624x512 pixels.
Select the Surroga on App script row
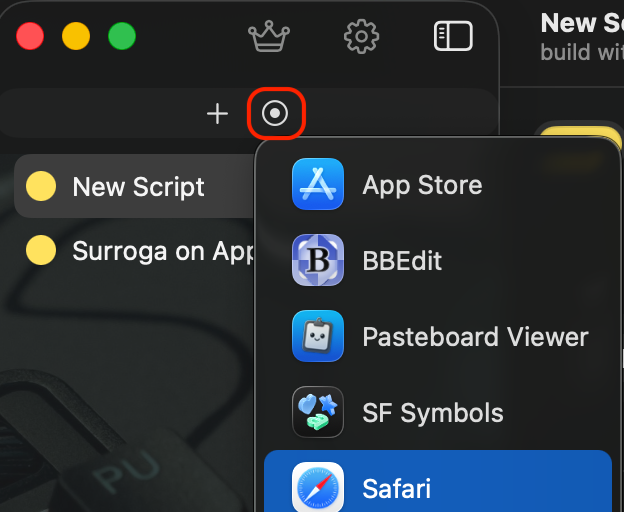click(x=135, y=250)
